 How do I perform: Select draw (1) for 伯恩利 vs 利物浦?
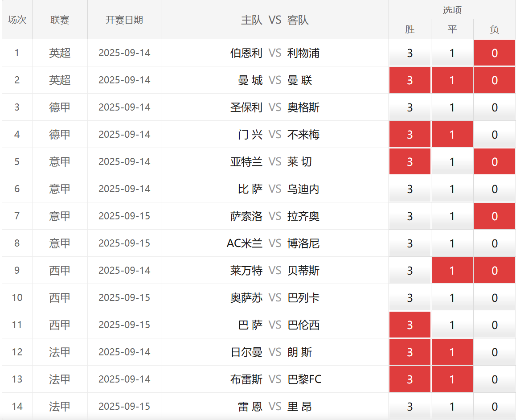coord(452,53)
